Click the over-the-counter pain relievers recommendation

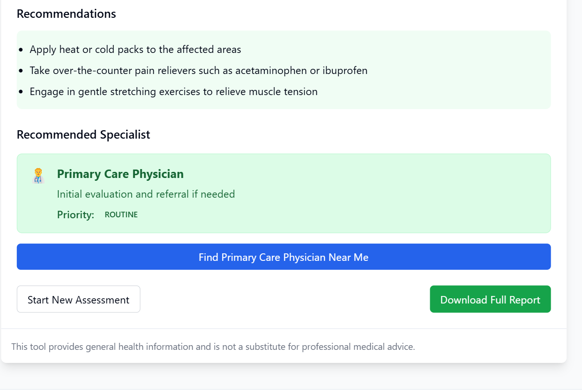199,70
